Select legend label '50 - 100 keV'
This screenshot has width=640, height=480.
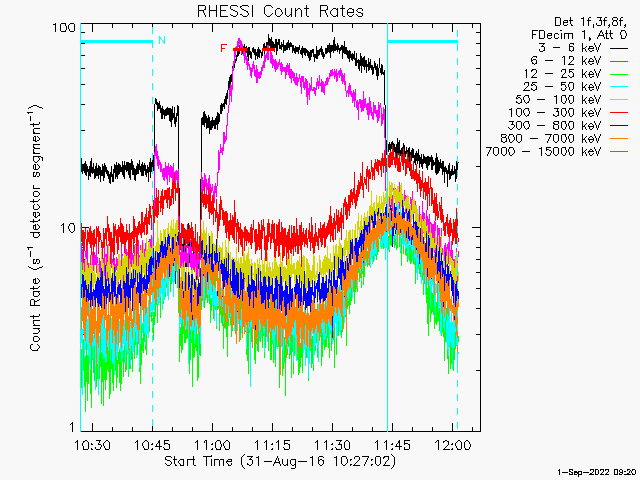pos(558,100)
